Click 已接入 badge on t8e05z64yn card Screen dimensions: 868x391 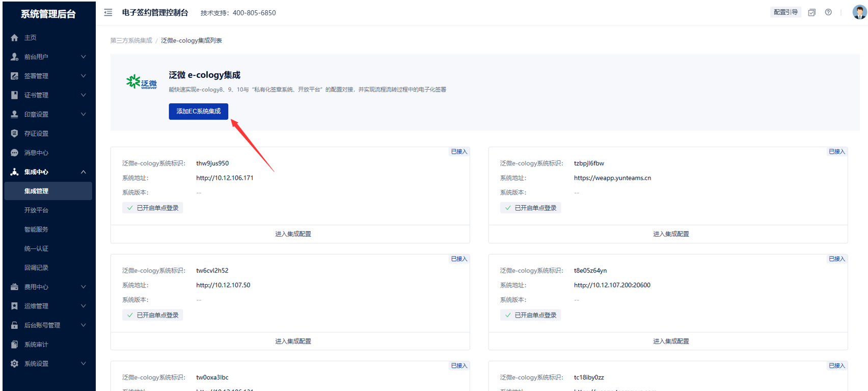(837, 259)
